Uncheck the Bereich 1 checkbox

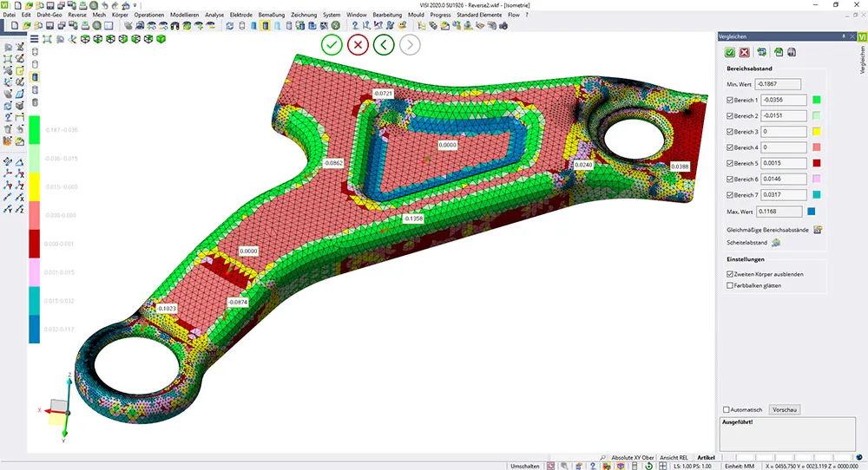(729, 101)
